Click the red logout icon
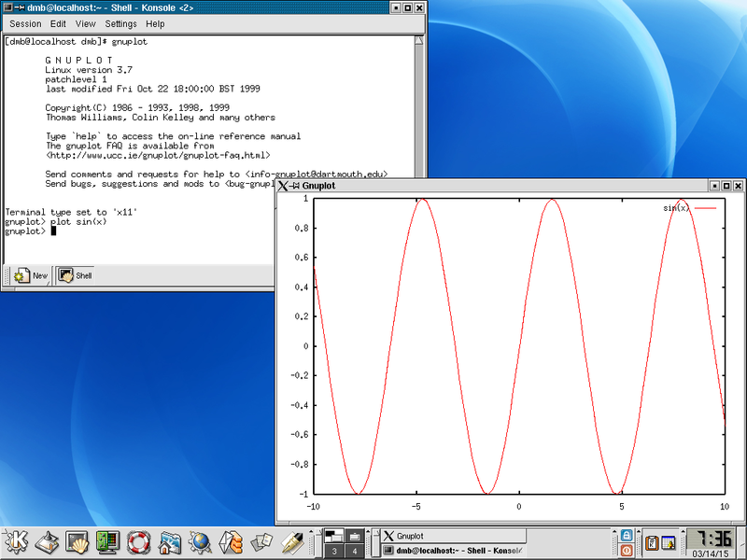Viewport: 747px width, 560px height. pos(627,551)
